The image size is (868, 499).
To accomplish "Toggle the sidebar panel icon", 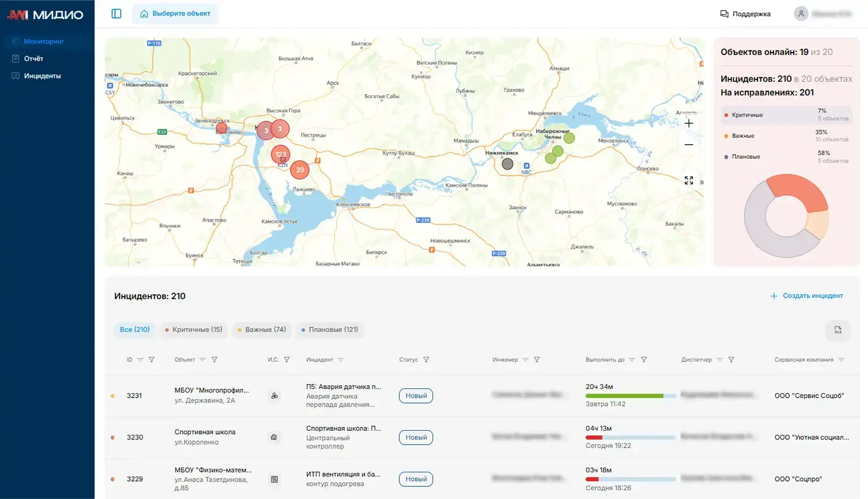I will [116, 13].
